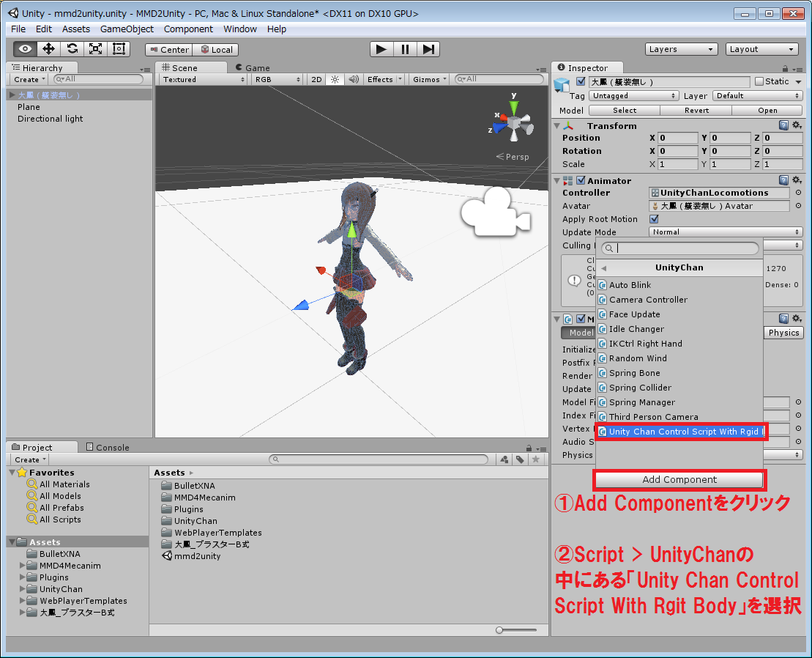Screen dimensions: 812x658
Task: Open the Tag Untagged dropdown
Action: coord(634,96)
